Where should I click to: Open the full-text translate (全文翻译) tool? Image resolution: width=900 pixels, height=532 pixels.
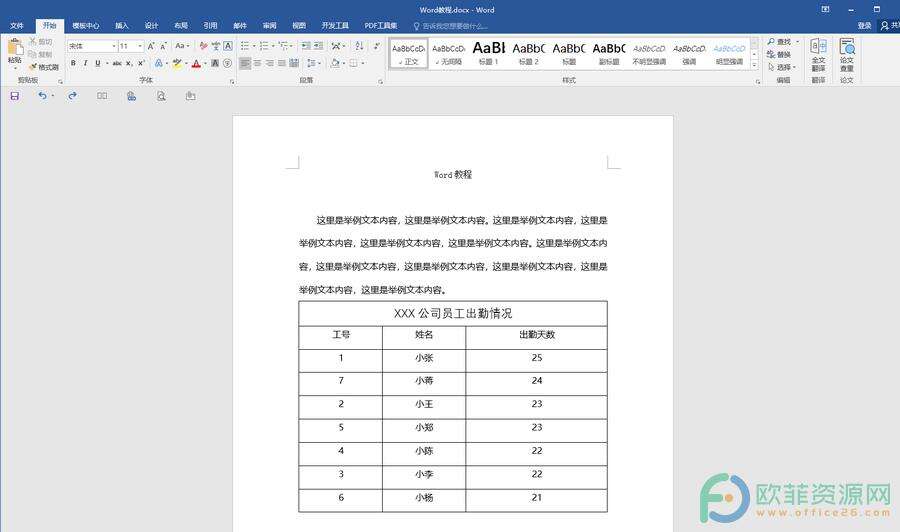818,55
